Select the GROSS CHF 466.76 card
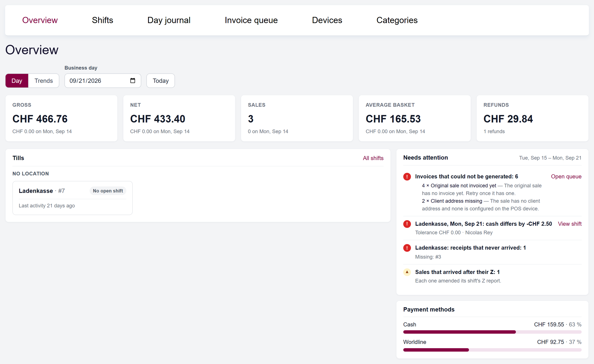This screenshot has width=594, height=364. (x=61, y=118)
